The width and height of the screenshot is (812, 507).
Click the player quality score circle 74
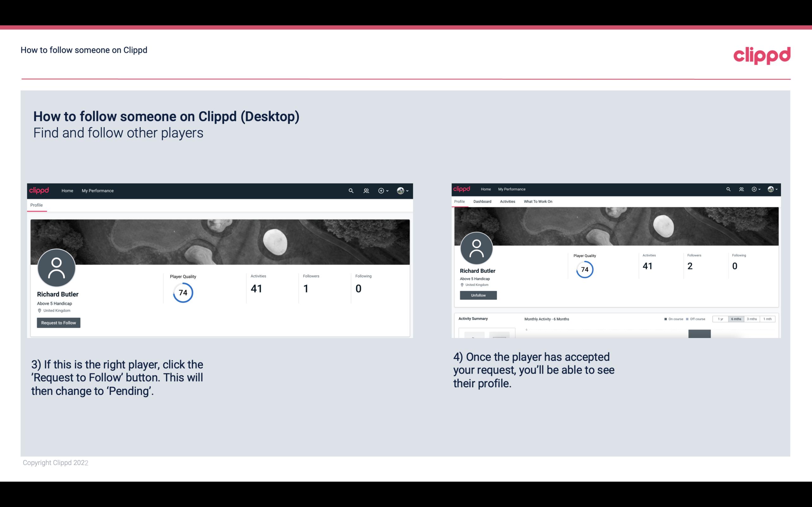tap(182, 293)
